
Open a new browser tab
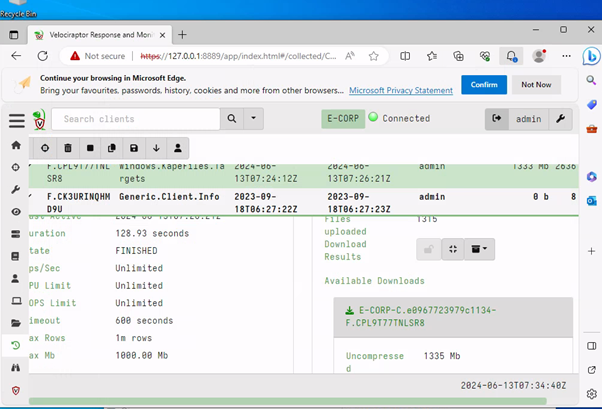(x=182, y=35)
